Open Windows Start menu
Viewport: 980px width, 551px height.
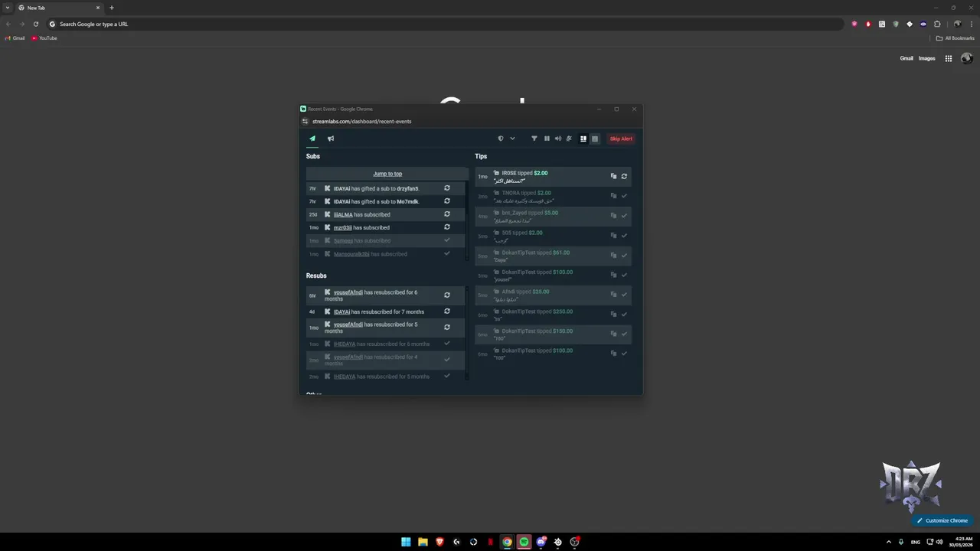tap(406, 542)
